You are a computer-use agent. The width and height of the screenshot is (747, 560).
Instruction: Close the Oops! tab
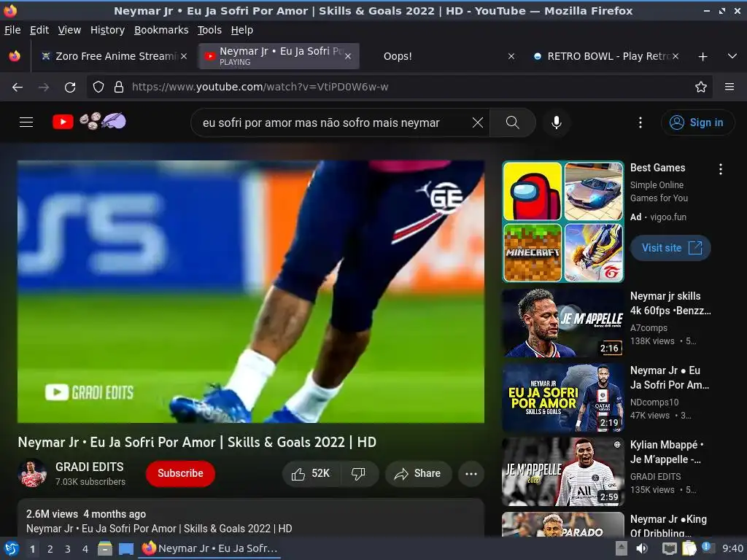click(x=511, y=56)
